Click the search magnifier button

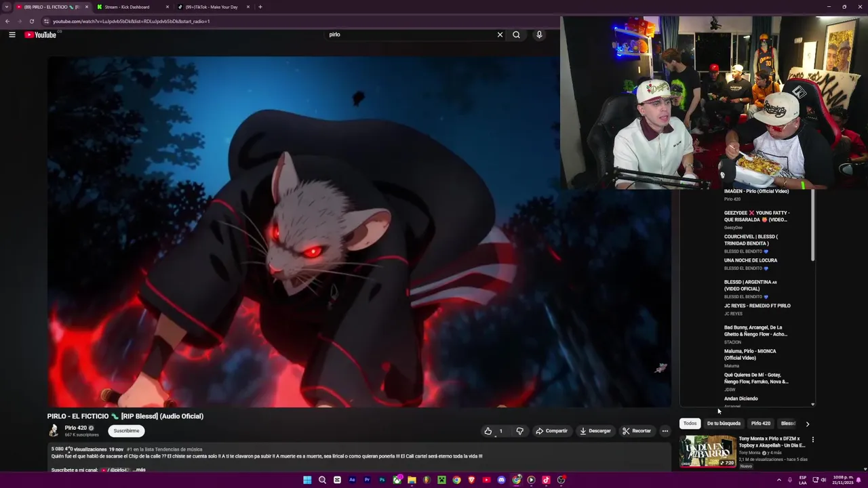pyautogui.click(x=516, y=35)
